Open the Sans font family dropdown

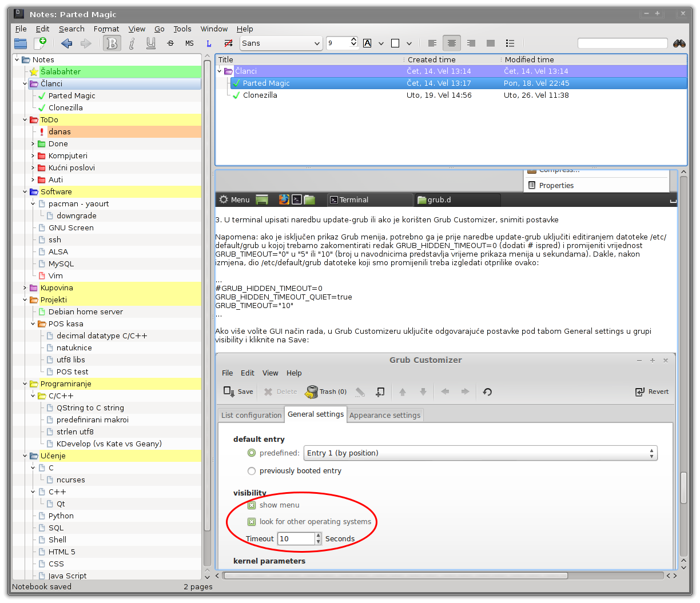tap(281, 43)
